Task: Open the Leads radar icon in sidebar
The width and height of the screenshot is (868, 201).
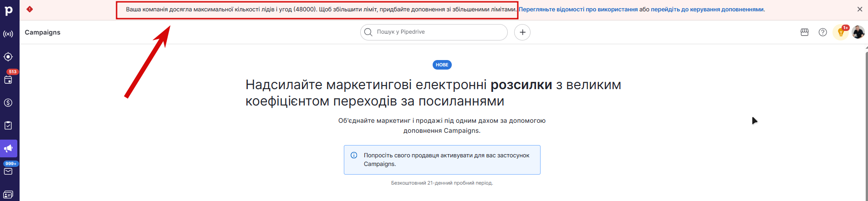Action: tap(8, 34)
